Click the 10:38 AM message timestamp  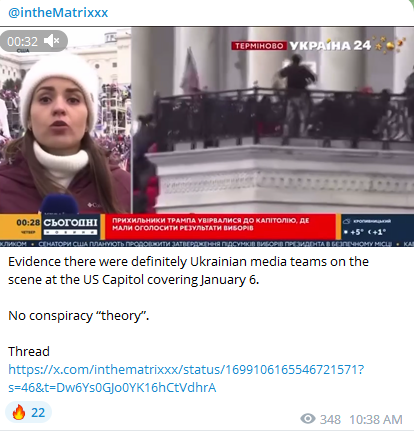376,419
